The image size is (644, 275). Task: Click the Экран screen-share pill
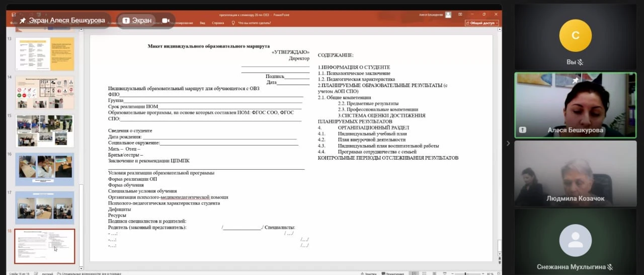click(x=137, y=21)
